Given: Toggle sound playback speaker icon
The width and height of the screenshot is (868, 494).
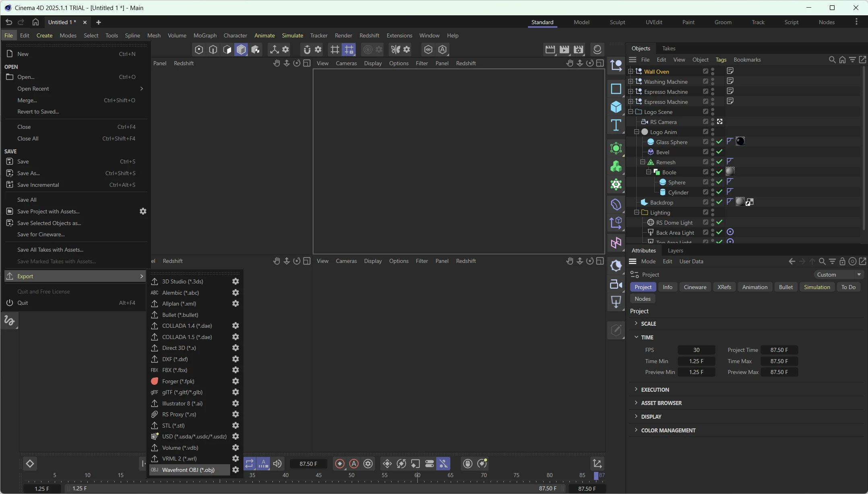Looking at the screenshot, I should 277,464.
